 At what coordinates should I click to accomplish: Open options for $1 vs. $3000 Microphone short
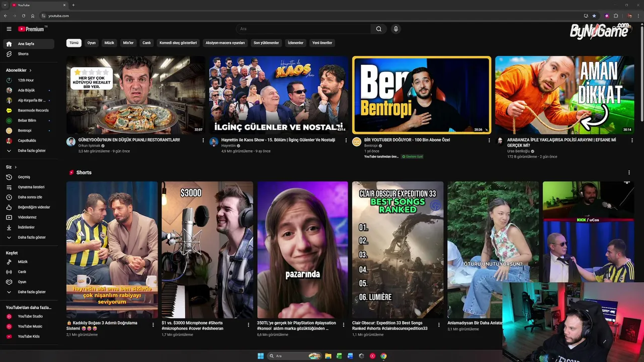[x=248, y=325]
